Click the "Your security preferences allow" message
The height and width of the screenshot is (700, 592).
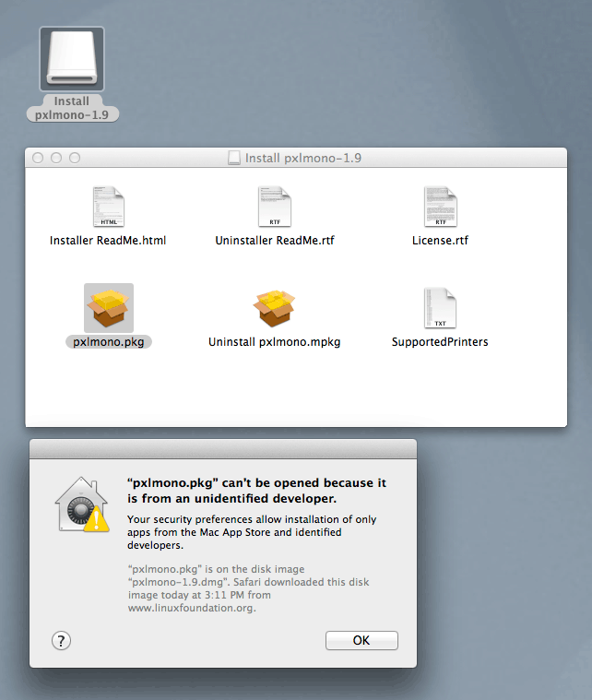(252, 532)
